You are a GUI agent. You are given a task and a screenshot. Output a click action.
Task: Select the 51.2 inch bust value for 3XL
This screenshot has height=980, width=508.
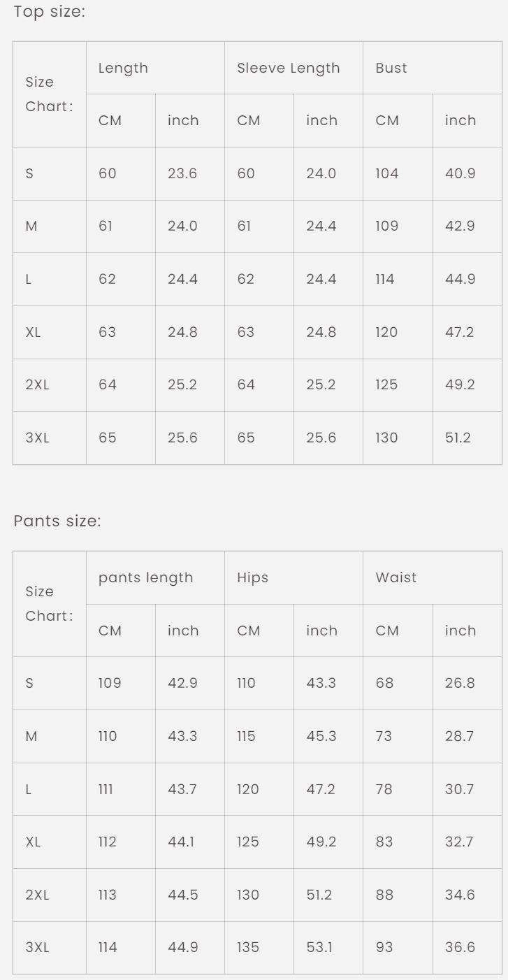(458, 438)
